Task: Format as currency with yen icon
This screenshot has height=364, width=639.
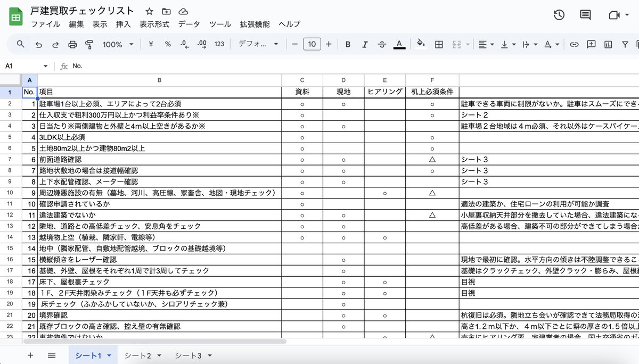Action: coord(151,44)
